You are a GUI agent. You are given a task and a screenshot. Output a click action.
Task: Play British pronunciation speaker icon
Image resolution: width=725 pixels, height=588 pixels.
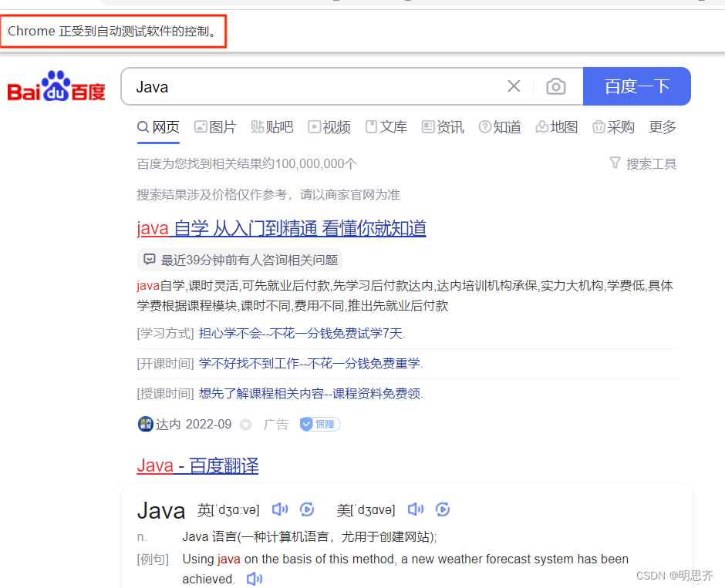tap(280, 509)
